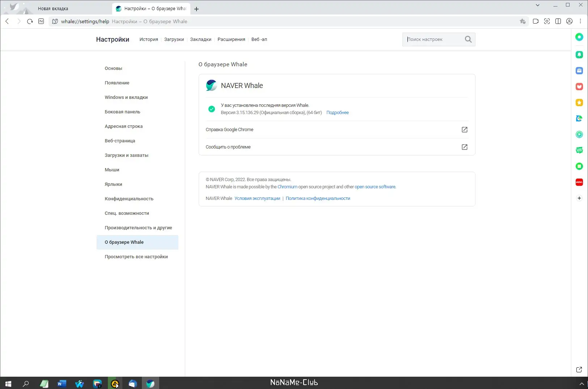Screen dimensions: 588x389
Task: Open Веб-ап in the settings header
Action: pyautogui.click(x=259, y=39)
